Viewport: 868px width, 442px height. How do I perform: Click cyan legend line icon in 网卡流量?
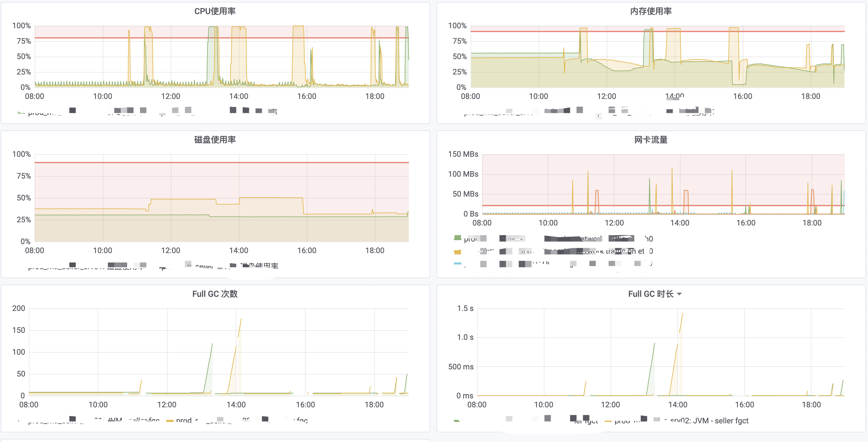tap(457, 263)
